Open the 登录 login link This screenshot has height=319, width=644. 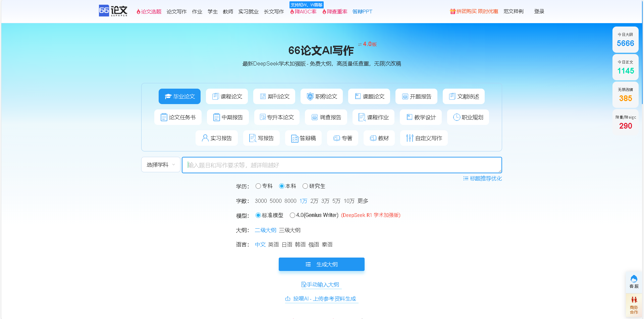tap(539, 11)
